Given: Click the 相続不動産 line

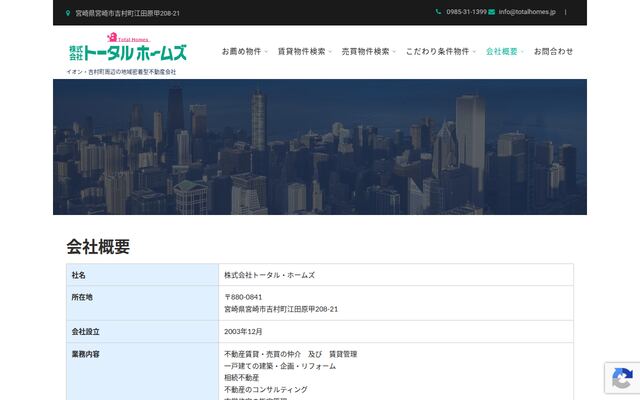Looking at the screenshot, I should pos(242,378).
